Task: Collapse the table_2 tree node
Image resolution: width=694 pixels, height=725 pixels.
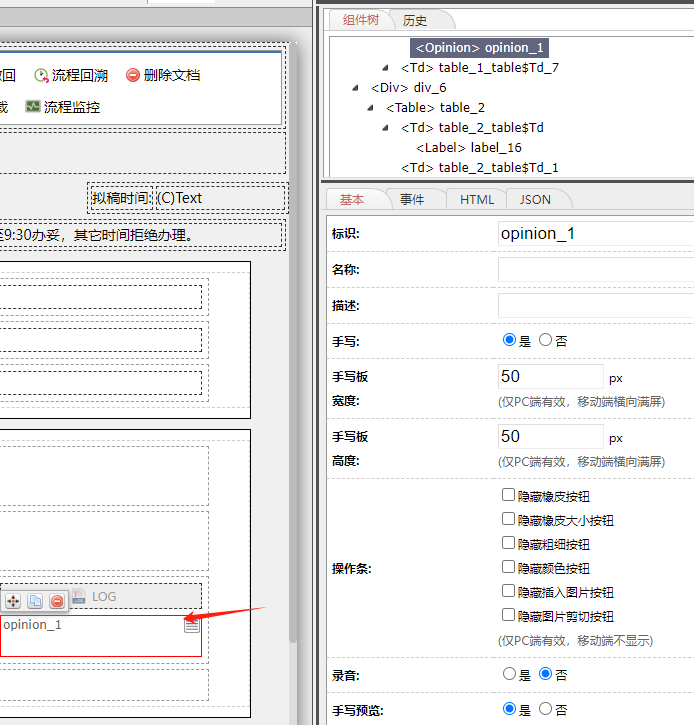Action: (370, 107)
